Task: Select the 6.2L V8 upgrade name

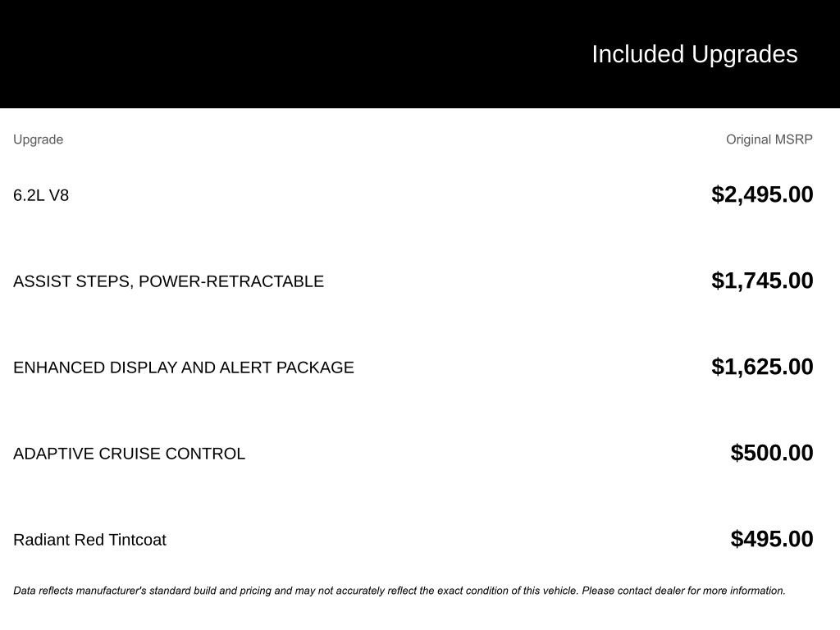Action: pos(41,195)
